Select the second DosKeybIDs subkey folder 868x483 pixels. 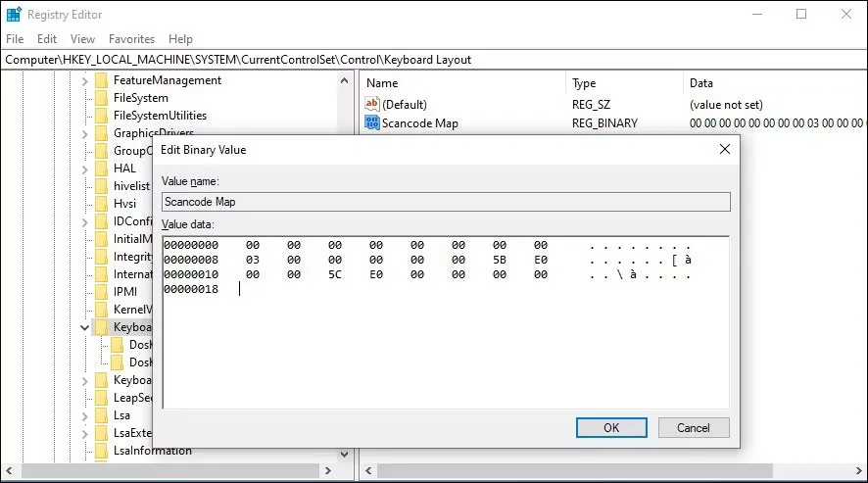118,362
